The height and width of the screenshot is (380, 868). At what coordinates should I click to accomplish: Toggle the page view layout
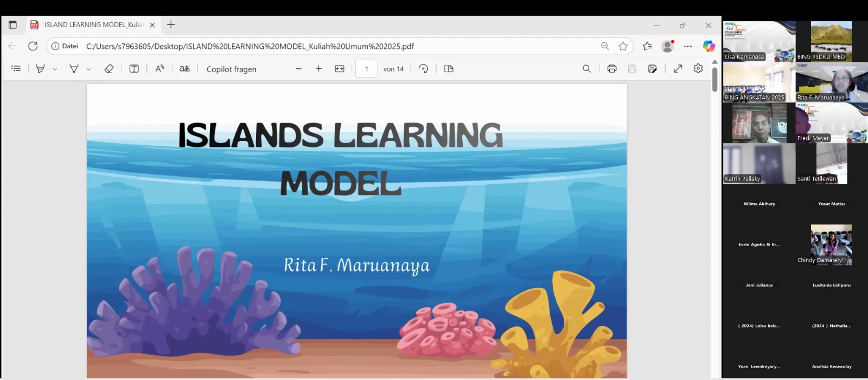449,69
